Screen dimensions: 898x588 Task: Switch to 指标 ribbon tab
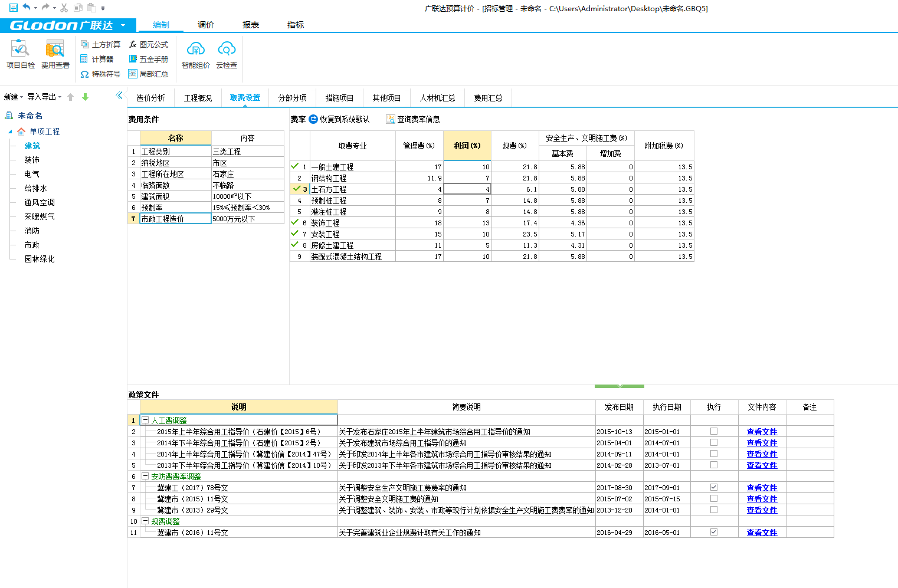pyautogui.click(x=296, y=25)
